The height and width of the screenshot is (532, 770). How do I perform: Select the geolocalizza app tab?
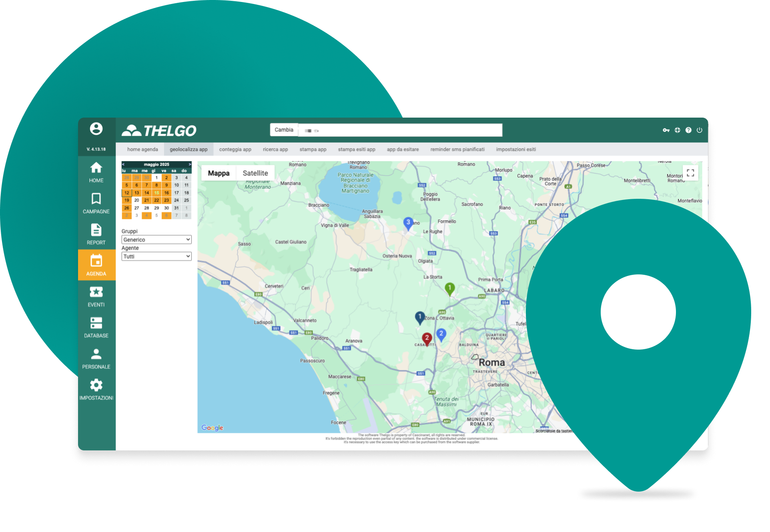(188, 149)
